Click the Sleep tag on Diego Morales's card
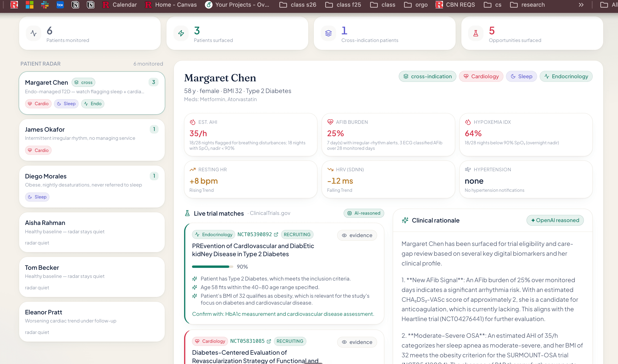This screenshot has width=618, height=364. [37, 197]
